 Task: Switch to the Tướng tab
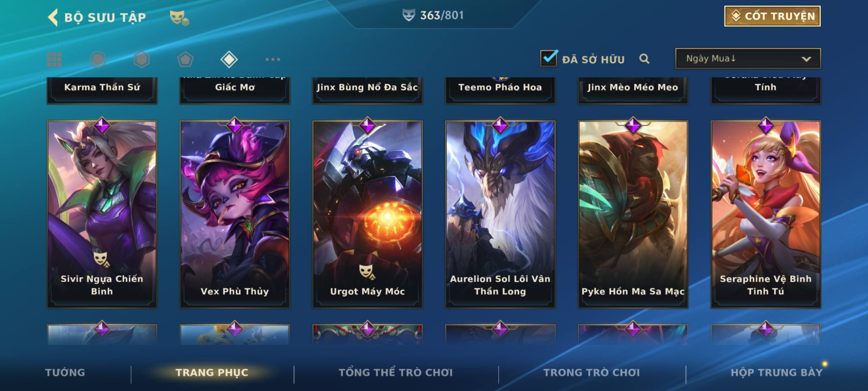pyautogui.click(x=65, y=373)
